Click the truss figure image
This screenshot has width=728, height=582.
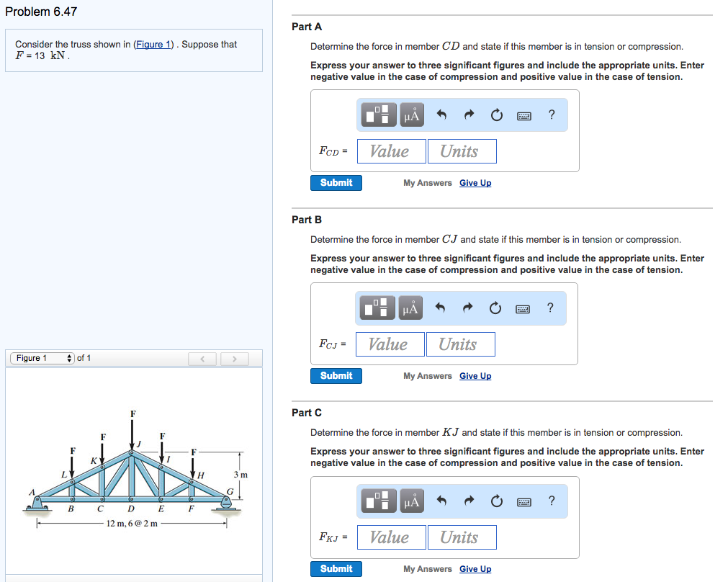pyautogui.click(x=135, y=469)
